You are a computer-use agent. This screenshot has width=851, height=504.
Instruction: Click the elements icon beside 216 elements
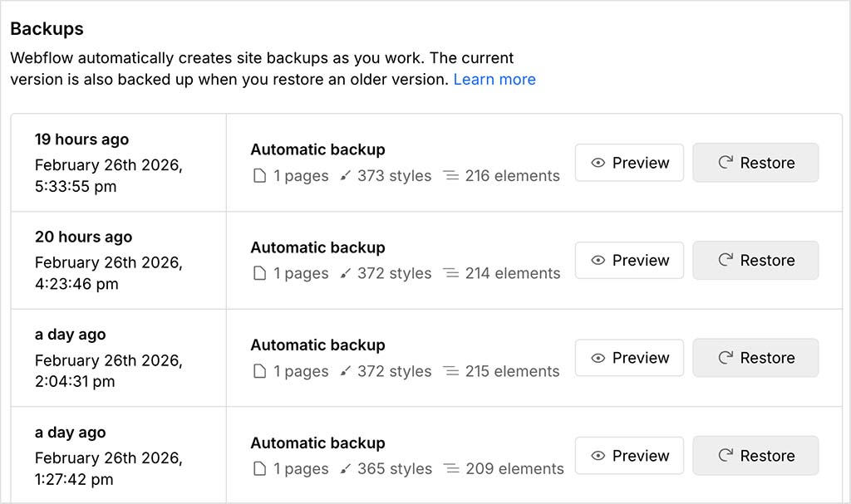(x=451, y=176)
